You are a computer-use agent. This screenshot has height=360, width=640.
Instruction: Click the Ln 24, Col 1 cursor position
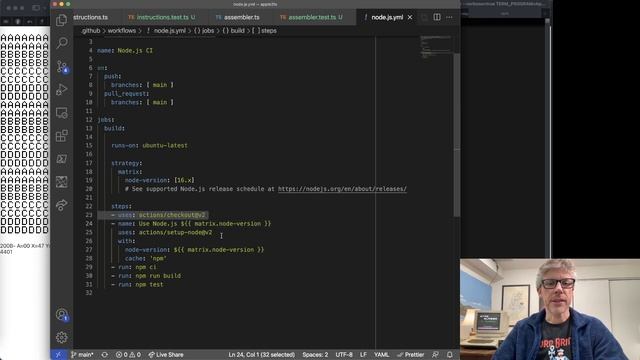click(262, 355)
